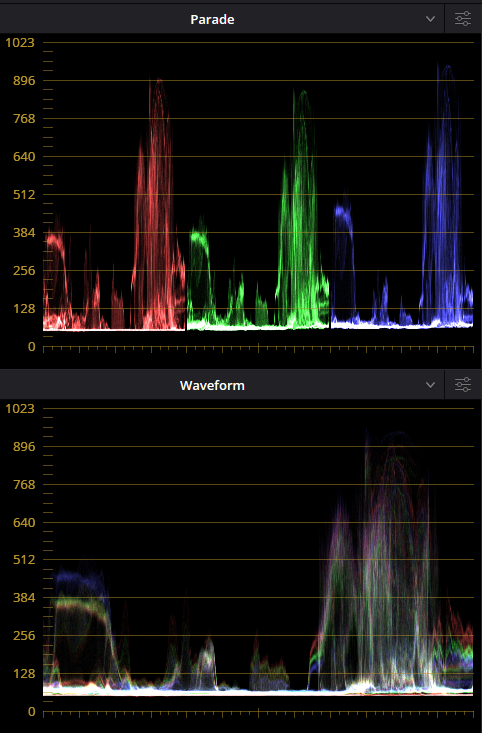Click the 512 scale label in Parade

[x=24, y=194]
